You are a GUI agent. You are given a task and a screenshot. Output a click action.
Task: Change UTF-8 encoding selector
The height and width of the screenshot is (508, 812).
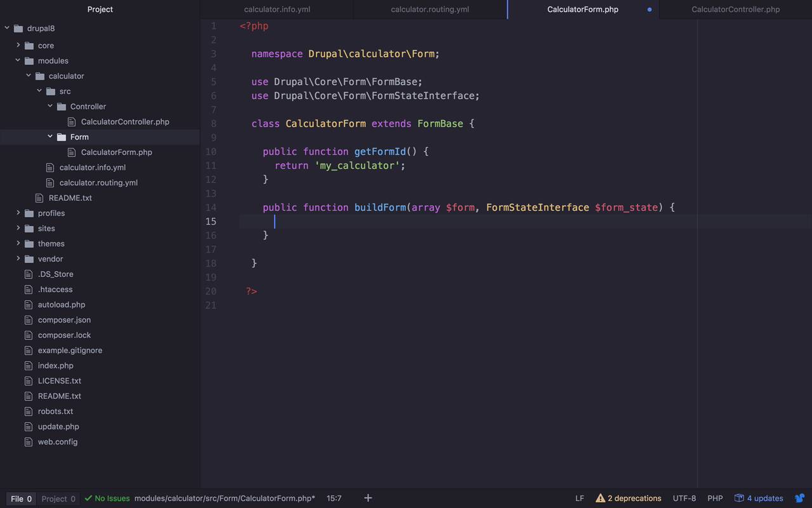coord(684,498)
